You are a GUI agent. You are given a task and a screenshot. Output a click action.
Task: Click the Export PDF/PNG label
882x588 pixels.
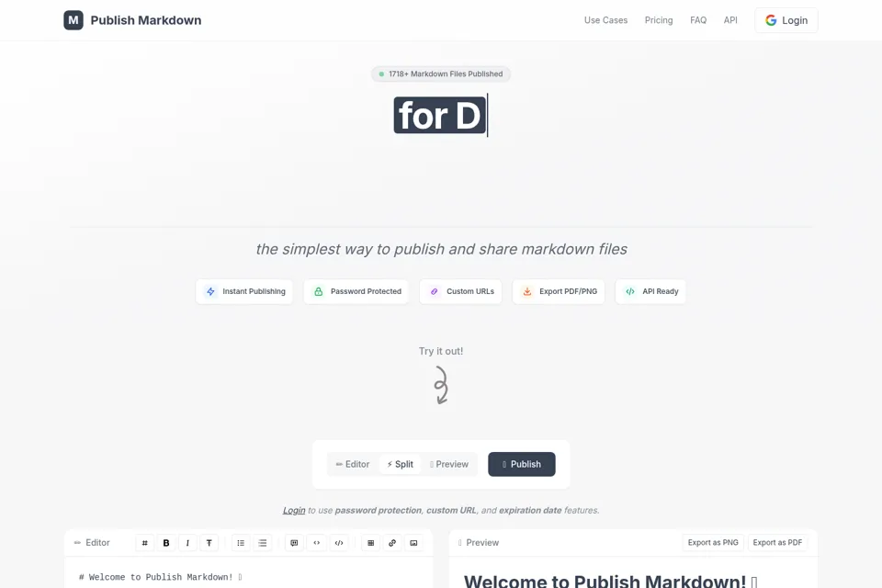pos(568,291)
